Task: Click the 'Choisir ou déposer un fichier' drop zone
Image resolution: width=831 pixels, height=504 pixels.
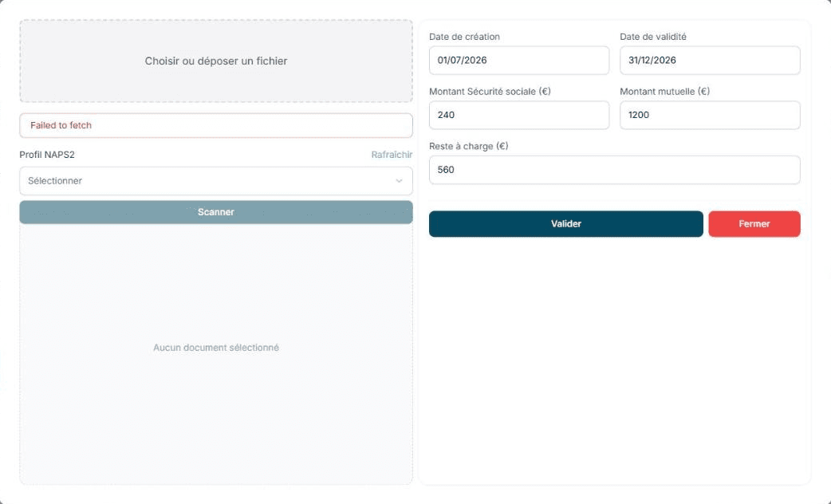Action: [216, 61]
